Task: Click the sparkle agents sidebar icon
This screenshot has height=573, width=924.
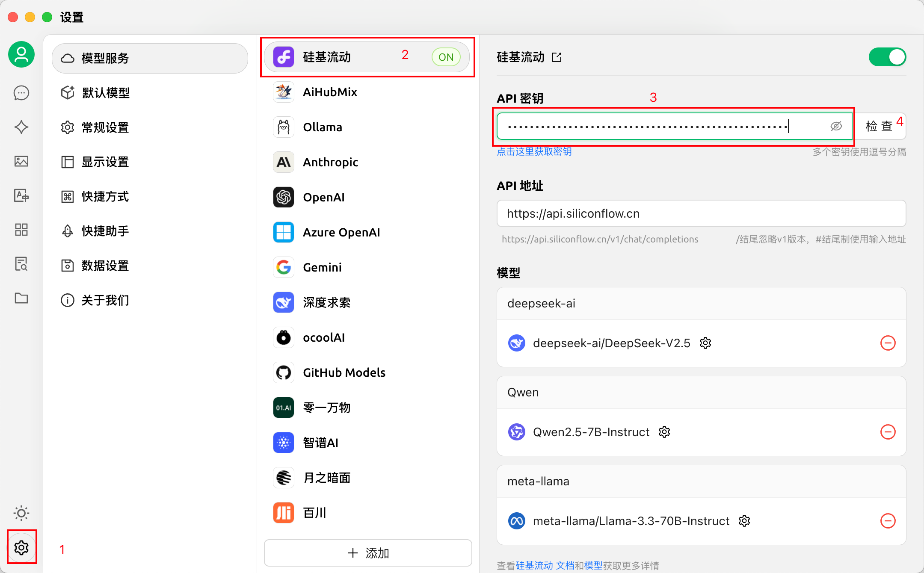Action: [21, 127]
